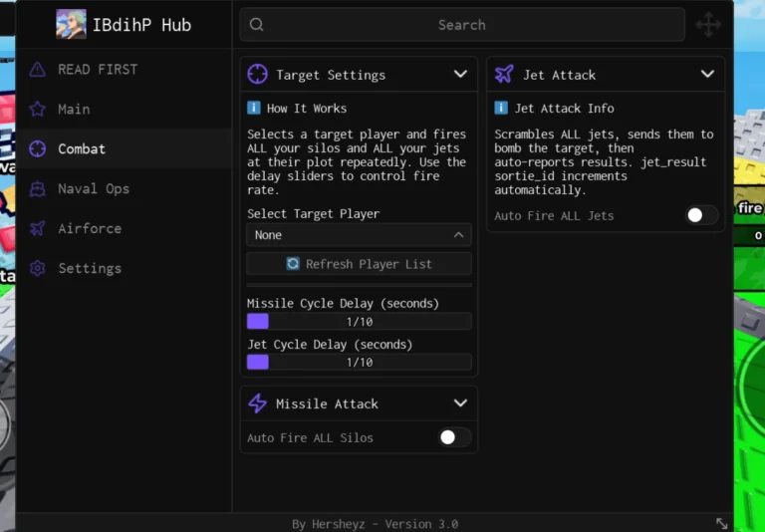Open the Airforce tab
This screenshot has height=532, width=765.
pyautogui.click(x=125, y=228)
